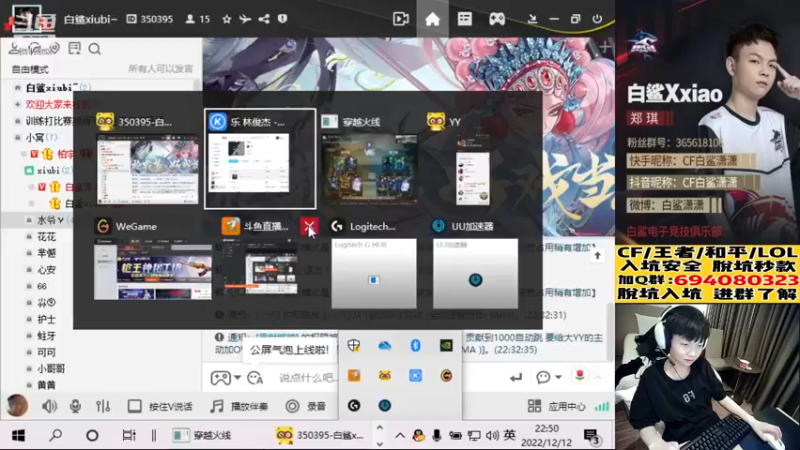Click the tulip flower gift icon
Screen dimensions: 800x450
(x=579, y=377)
